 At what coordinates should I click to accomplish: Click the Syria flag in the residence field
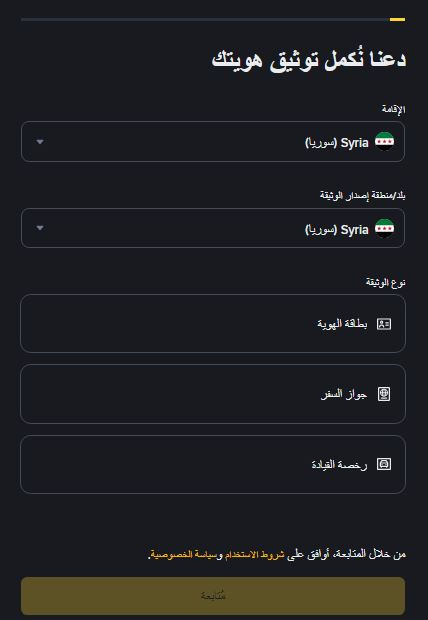click(384, 142)
